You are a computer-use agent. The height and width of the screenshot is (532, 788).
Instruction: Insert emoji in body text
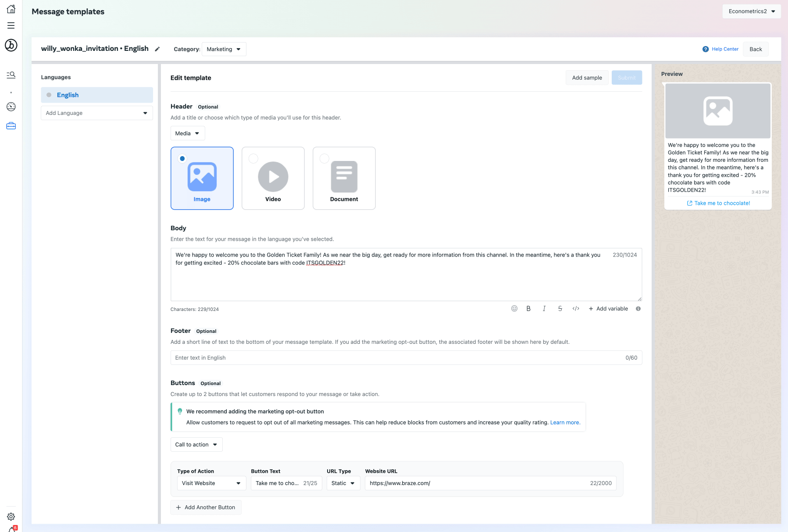514,309
